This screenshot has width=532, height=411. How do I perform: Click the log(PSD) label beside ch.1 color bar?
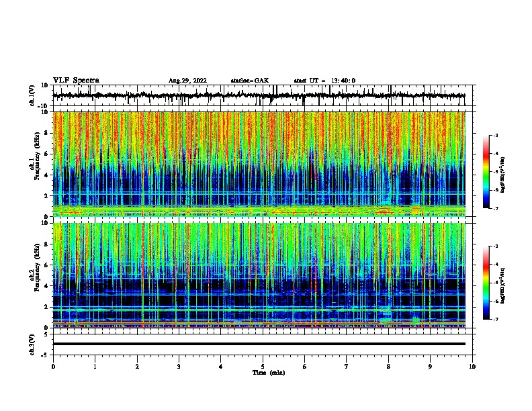click(x=503, y=175)
